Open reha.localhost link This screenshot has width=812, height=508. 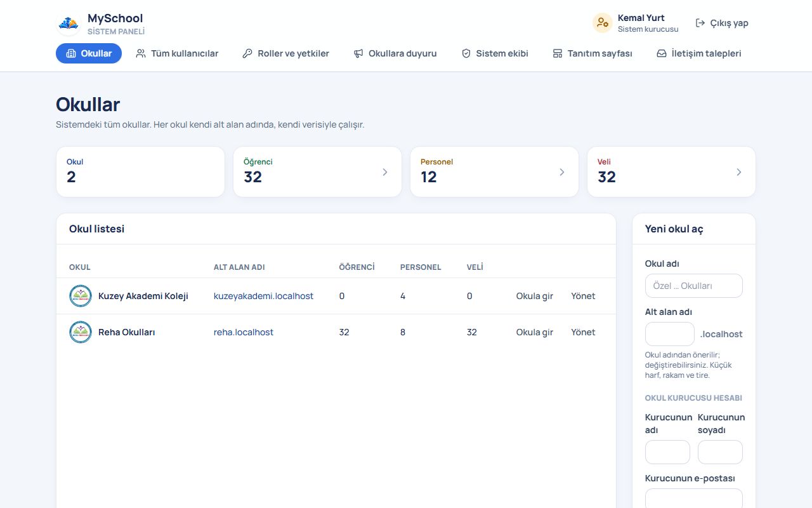(244, 332)
